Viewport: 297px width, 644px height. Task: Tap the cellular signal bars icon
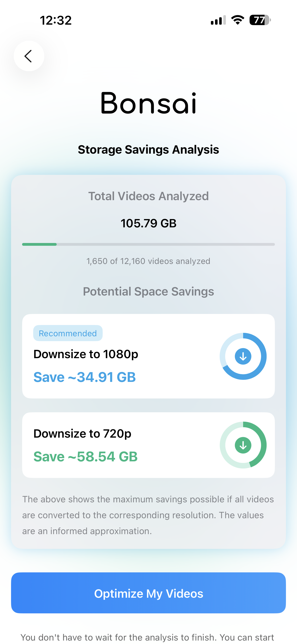point(218,20)
